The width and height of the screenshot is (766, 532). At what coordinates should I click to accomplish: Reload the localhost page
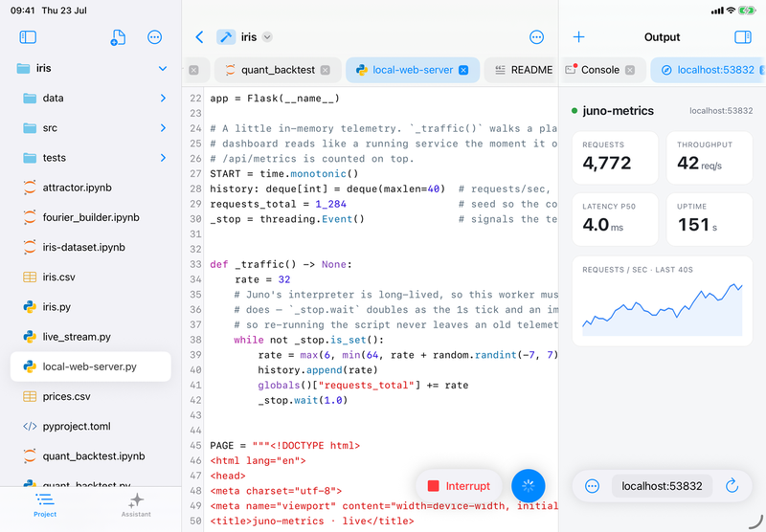[732, 486]
